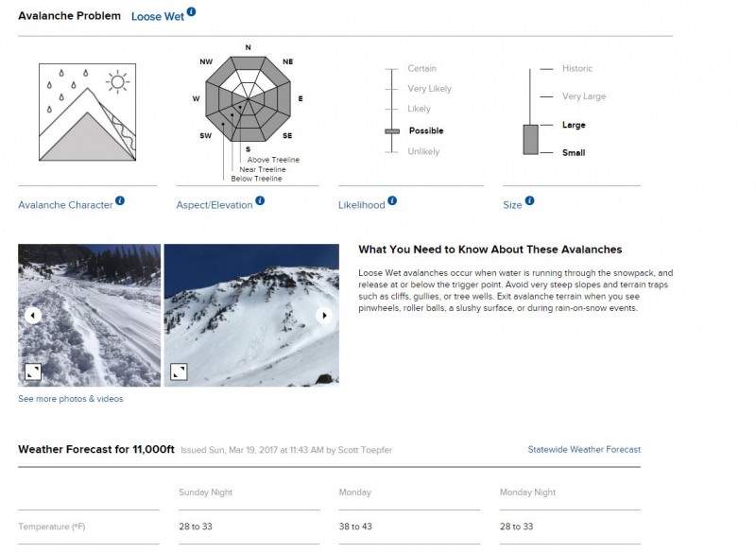Open the mountain slope photo thumbnail
Viewport: 756px width, 553px height.
pos(251,316)
